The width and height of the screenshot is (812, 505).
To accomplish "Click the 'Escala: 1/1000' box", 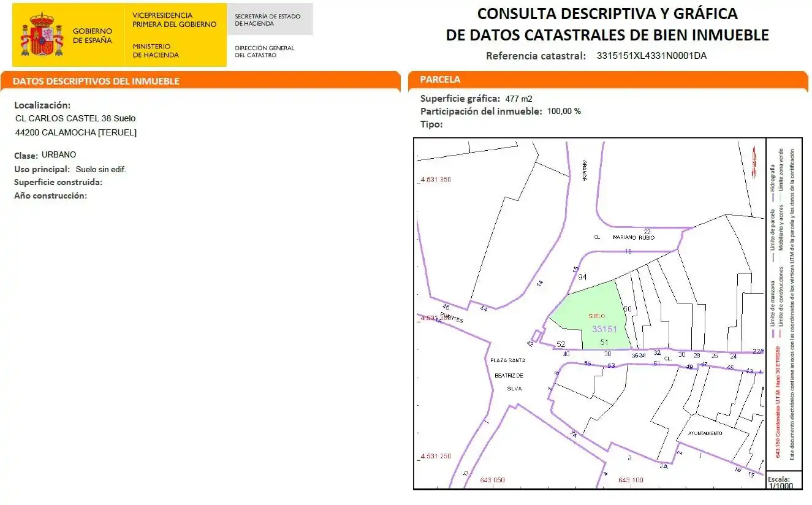I will click(x=783, y=482).
